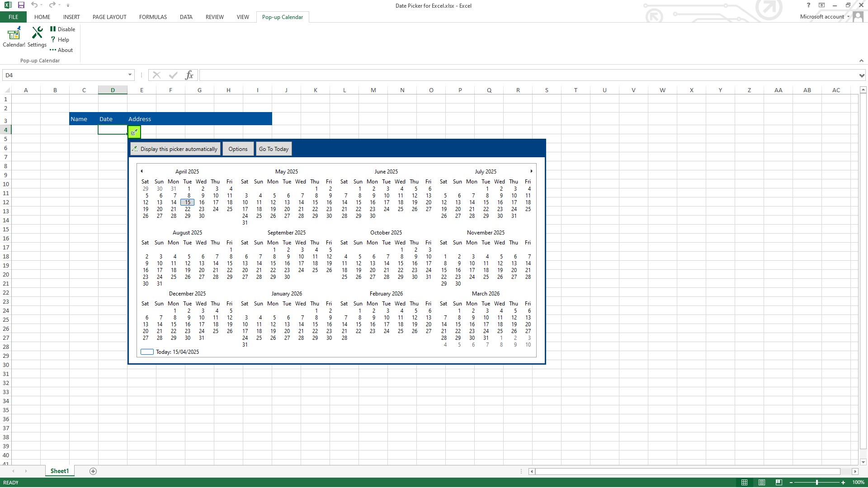Image resolution: width=868 pixels, height=488 pixels.
Task: Click the Options button in date picker
Action: coord(238,149)
